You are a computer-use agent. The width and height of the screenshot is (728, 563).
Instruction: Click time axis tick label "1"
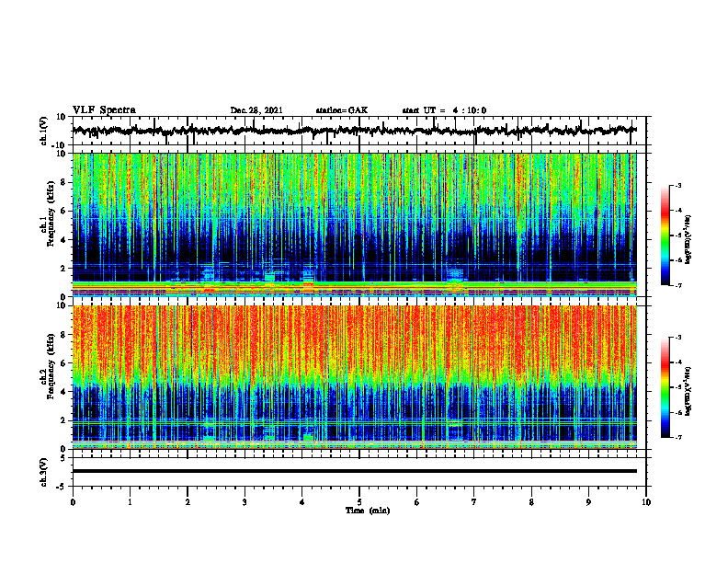[130, 502]
